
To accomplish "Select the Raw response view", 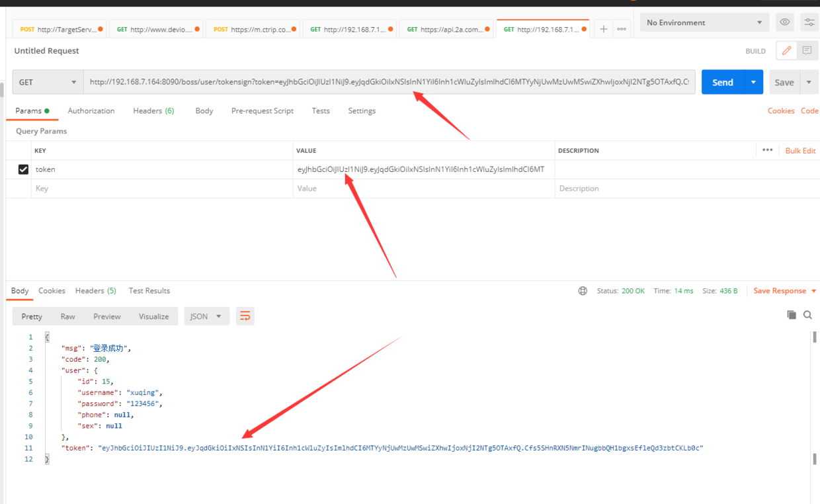I will [67, 316].
